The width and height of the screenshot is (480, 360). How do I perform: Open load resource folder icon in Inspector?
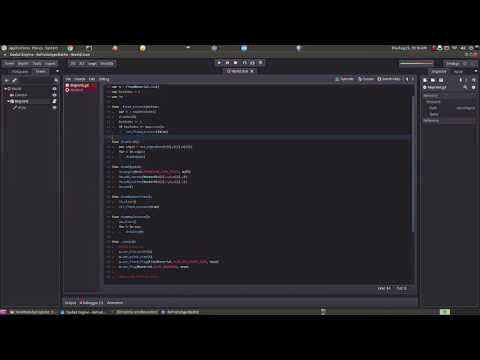(433, 80)
